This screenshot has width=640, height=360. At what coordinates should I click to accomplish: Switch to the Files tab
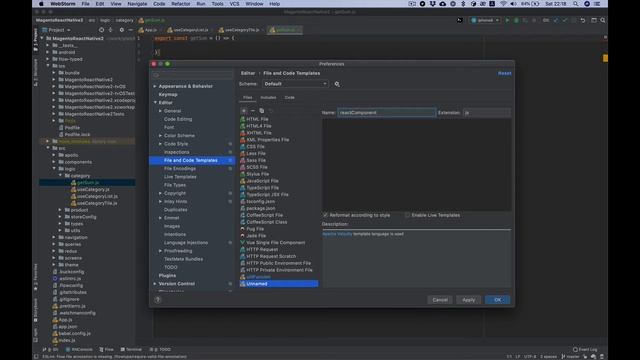248,98
